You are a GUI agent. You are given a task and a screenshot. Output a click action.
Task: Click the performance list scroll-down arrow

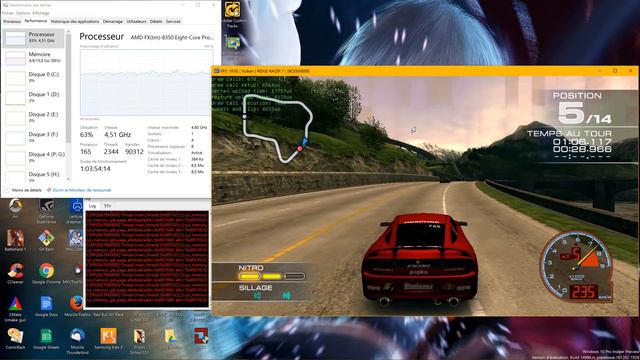click(68, 180)
